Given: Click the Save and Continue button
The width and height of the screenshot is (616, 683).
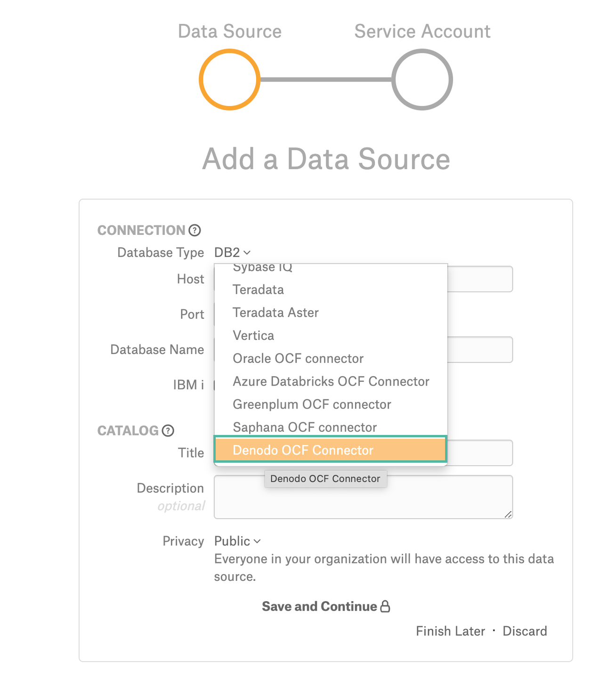Looking at the screenshot, I should coord(326,606).
